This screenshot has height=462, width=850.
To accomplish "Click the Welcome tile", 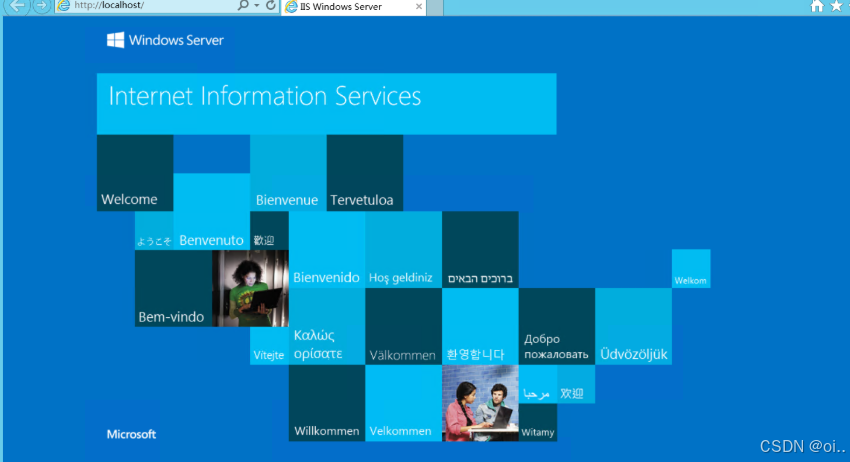I will coord(135,172).
